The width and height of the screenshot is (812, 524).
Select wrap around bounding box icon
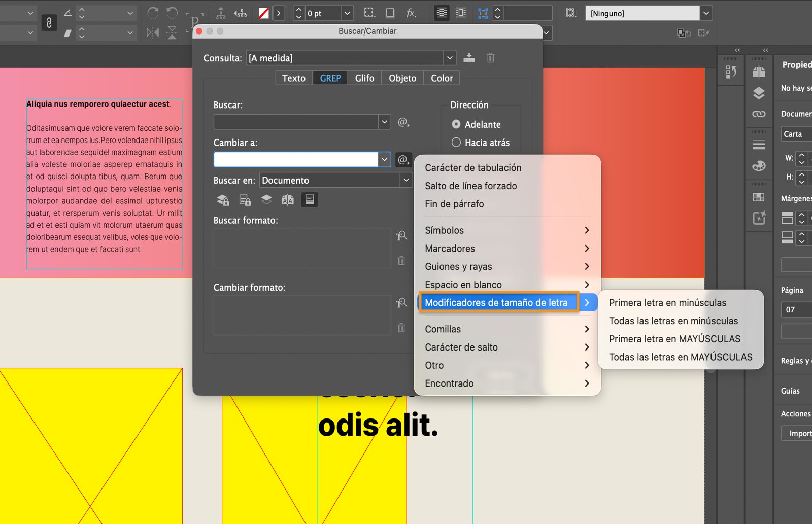point(461,13)
